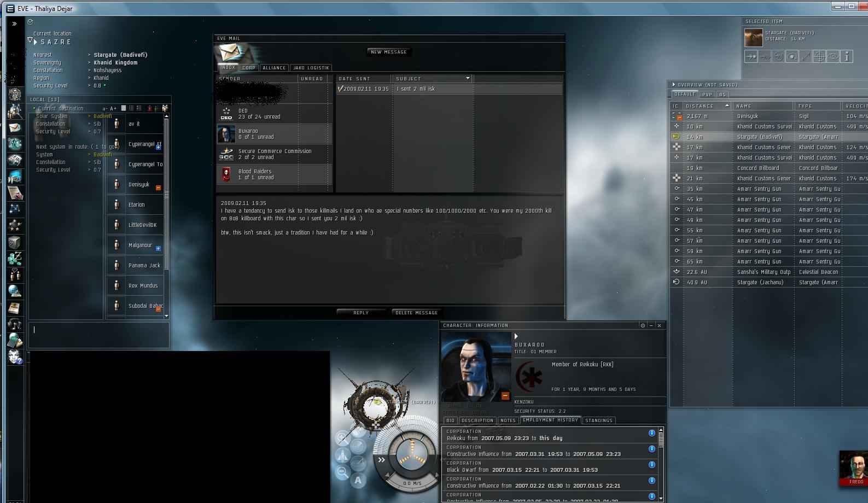Expand the Neocom sidebar with double arrow
Viewport: 868px width, 503px height.
[14, 24]
